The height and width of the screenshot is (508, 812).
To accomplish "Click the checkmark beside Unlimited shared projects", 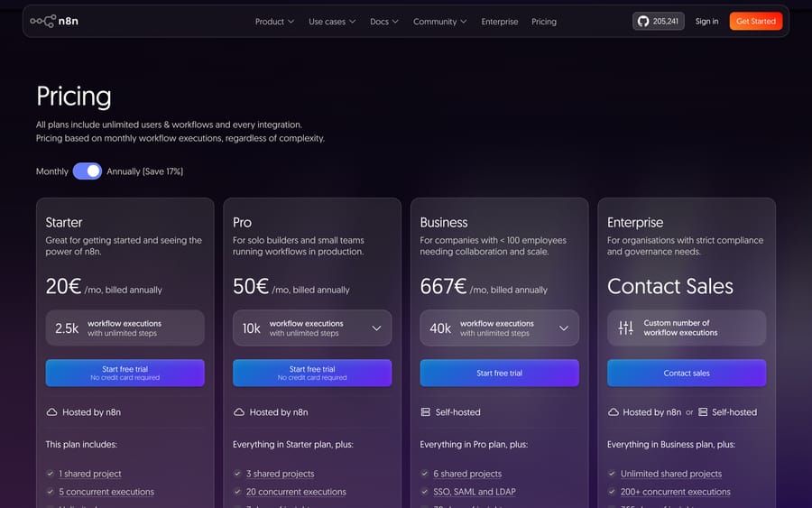I will (612, 474).
